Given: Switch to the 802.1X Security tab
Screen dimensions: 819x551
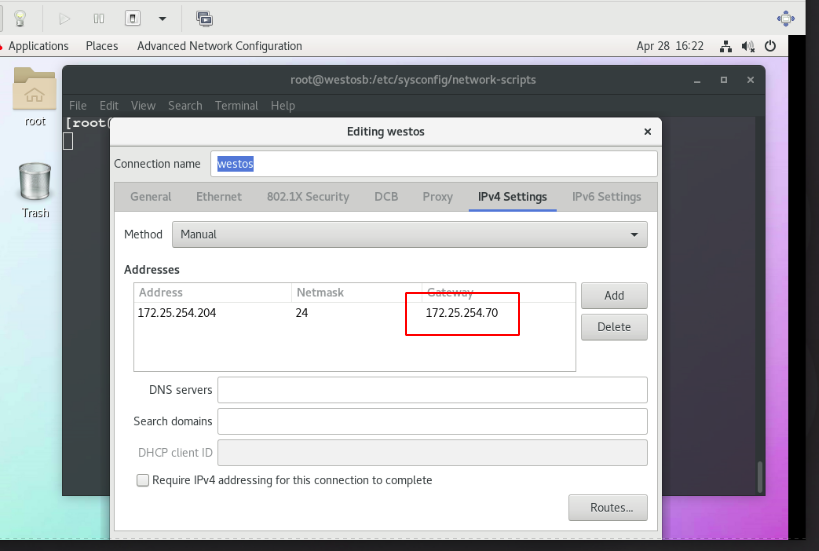Looking at the screenshot, I should [308, 197].
